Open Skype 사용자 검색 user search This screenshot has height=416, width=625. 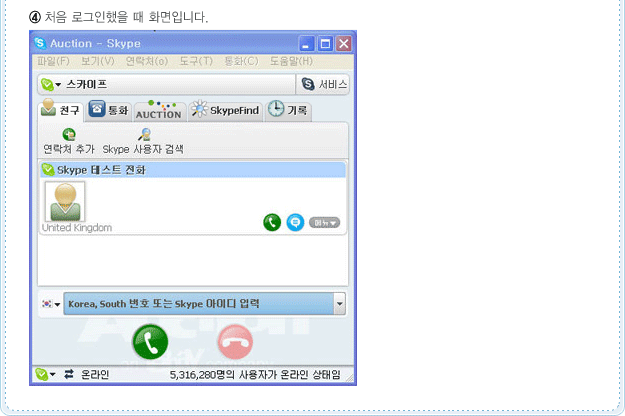pyautogui.click(x=143, y=141)
